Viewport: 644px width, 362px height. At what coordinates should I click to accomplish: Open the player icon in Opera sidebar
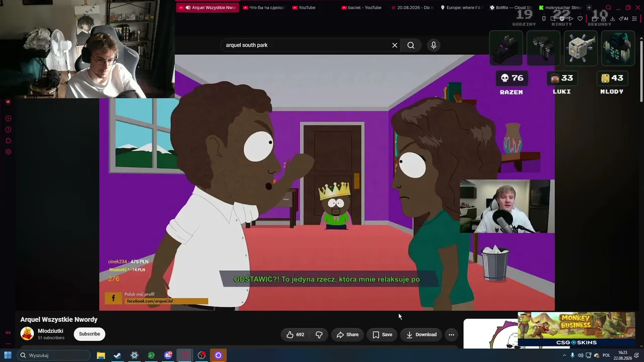pyautogui.click(x=8, y=119)
